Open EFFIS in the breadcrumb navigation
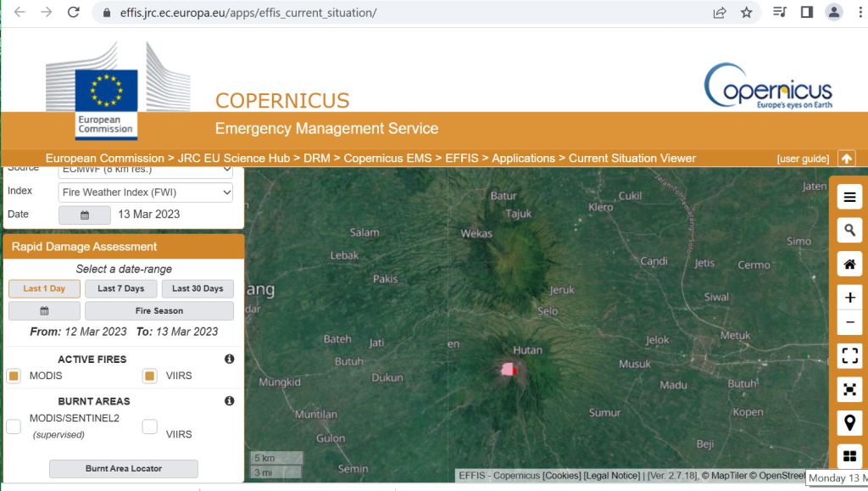Viewport: 868px width, 491px height. point(462,159)
